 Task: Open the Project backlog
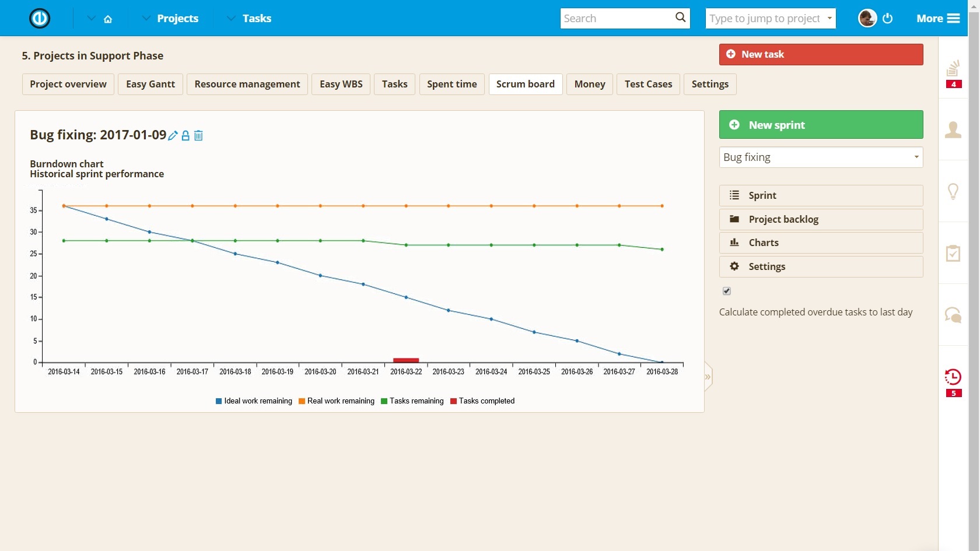(783, 219)
